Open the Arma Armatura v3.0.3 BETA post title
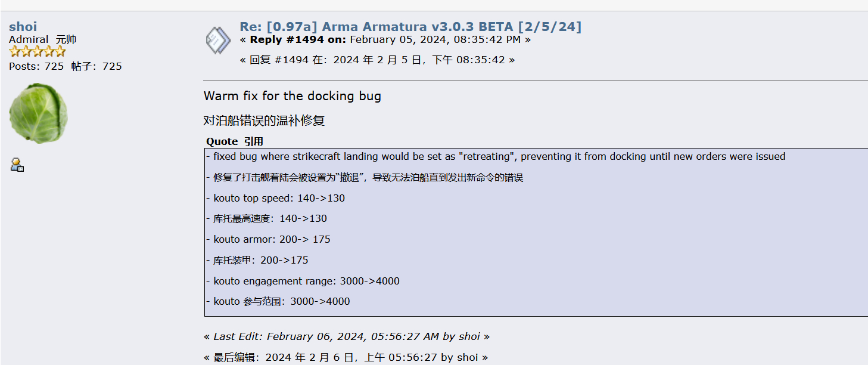The image size is (868, 365). tap(410, 26)
